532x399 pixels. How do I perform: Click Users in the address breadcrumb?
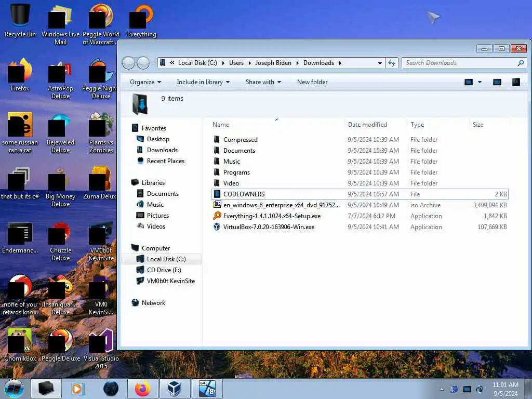[x=236, y=63]
